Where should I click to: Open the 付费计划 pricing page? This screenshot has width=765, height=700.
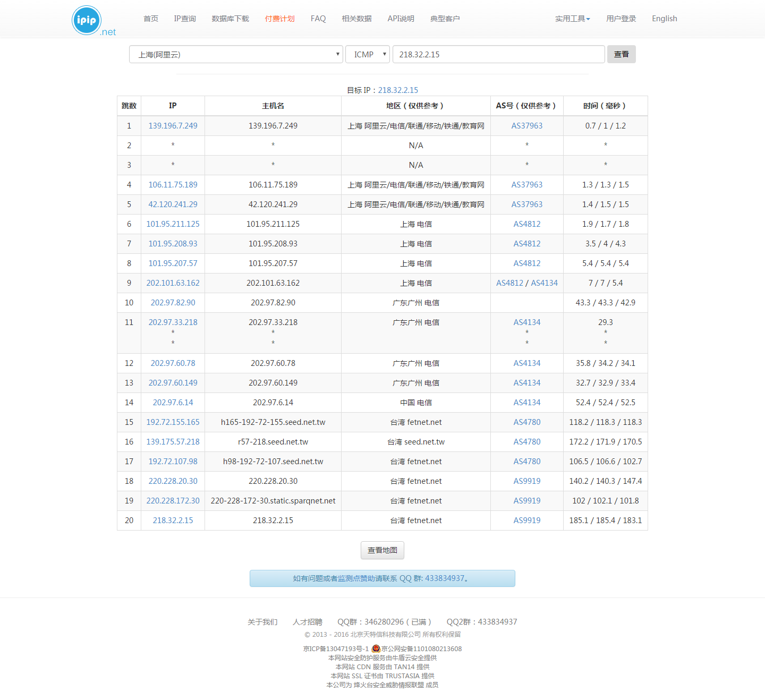pyautogui.click(x=279, y=19)
